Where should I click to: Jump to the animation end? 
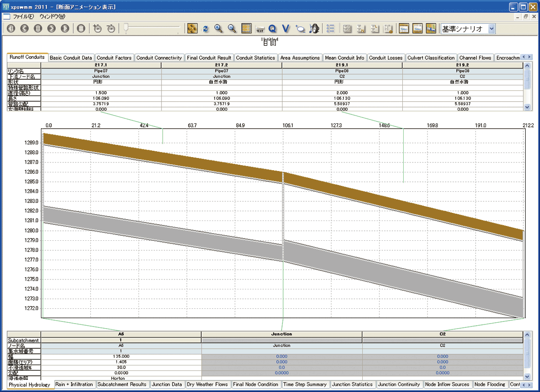65,28
